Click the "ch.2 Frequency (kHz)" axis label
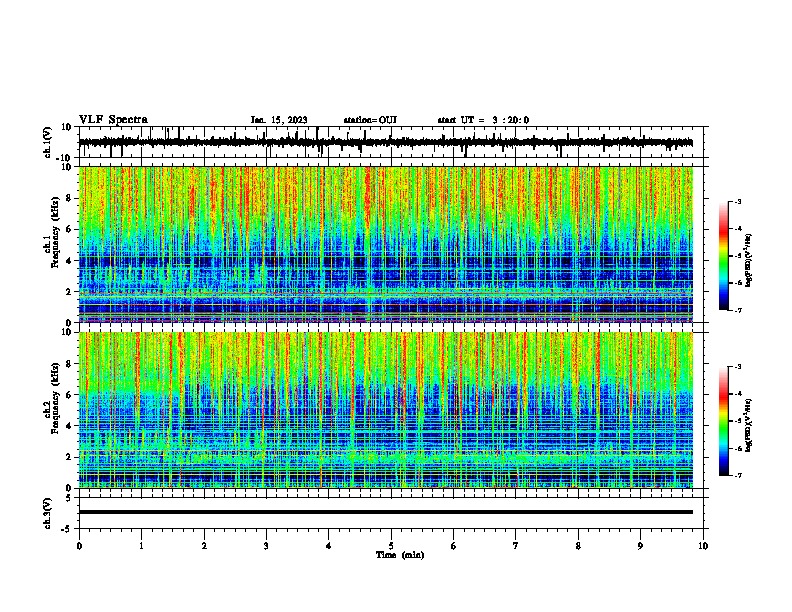Viewport: 792px width, 612px height. click(x=52, y=397)
